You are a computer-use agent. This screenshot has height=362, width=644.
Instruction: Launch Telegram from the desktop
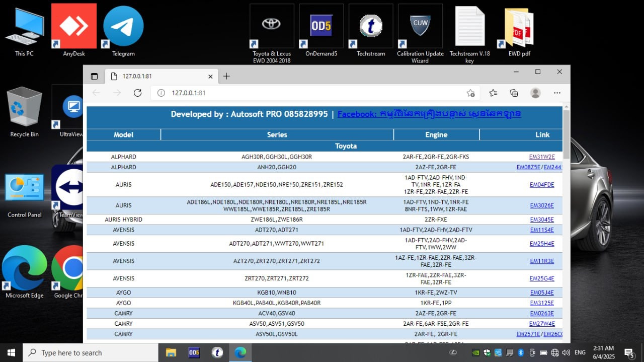(123, 30)
